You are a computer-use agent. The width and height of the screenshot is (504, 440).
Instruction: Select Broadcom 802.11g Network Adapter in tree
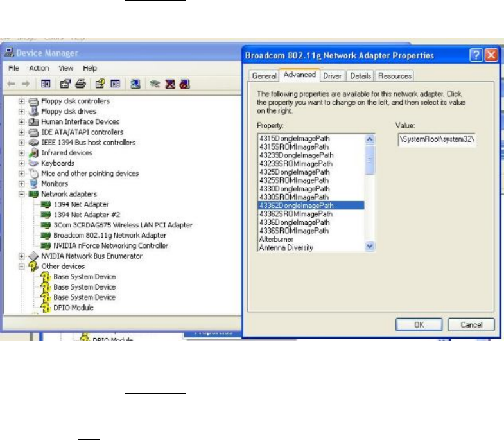click(x=110, y=236)
